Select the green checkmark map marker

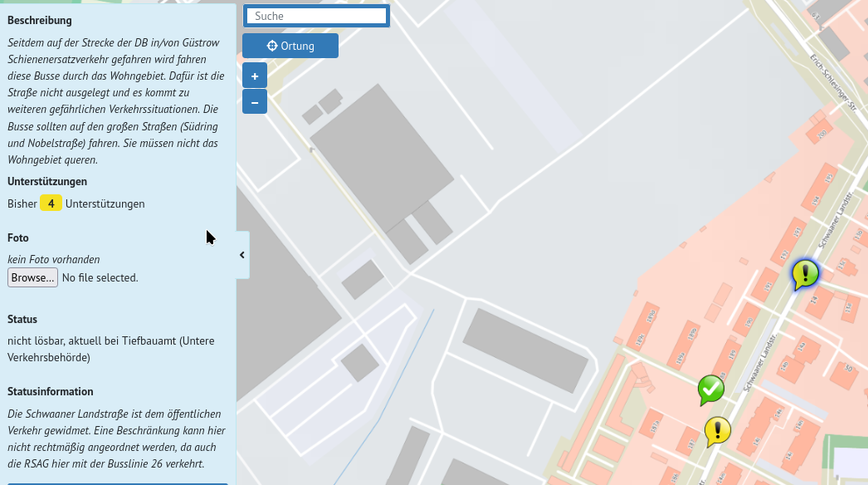pos(710,389)
